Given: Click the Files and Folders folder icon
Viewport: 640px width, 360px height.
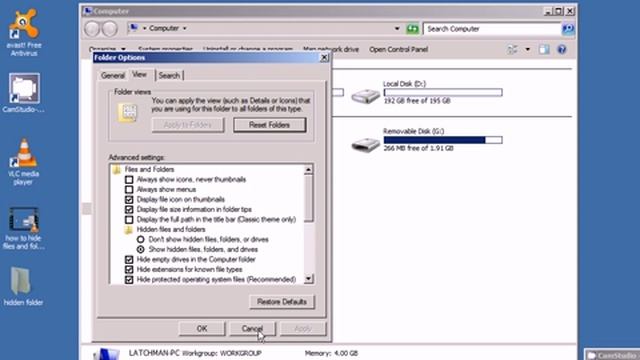Looking at the screenshot, I should 117,169.
